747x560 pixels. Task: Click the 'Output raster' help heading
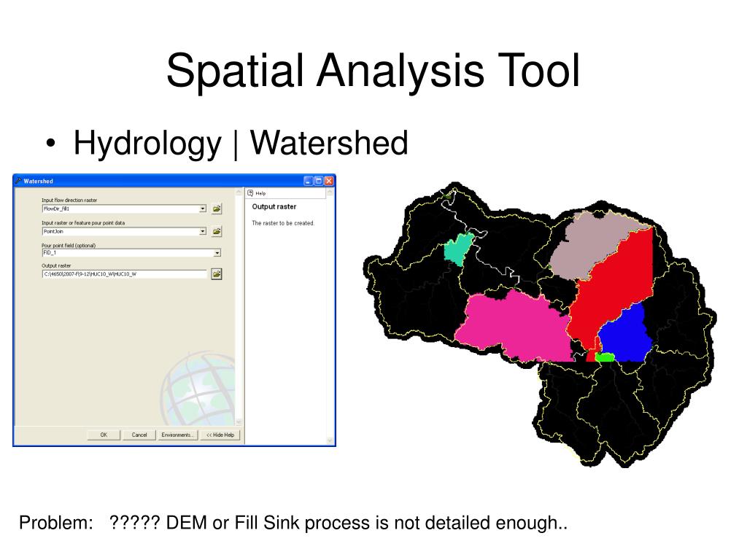point(274,206)
